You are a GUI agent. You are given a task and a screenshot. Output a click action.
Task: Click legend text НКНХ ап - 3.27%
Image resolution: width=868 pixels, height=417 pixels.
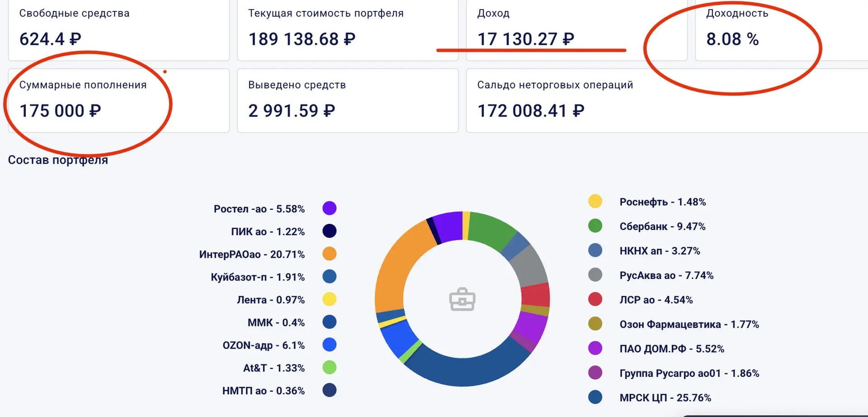[x=660, y=251]
